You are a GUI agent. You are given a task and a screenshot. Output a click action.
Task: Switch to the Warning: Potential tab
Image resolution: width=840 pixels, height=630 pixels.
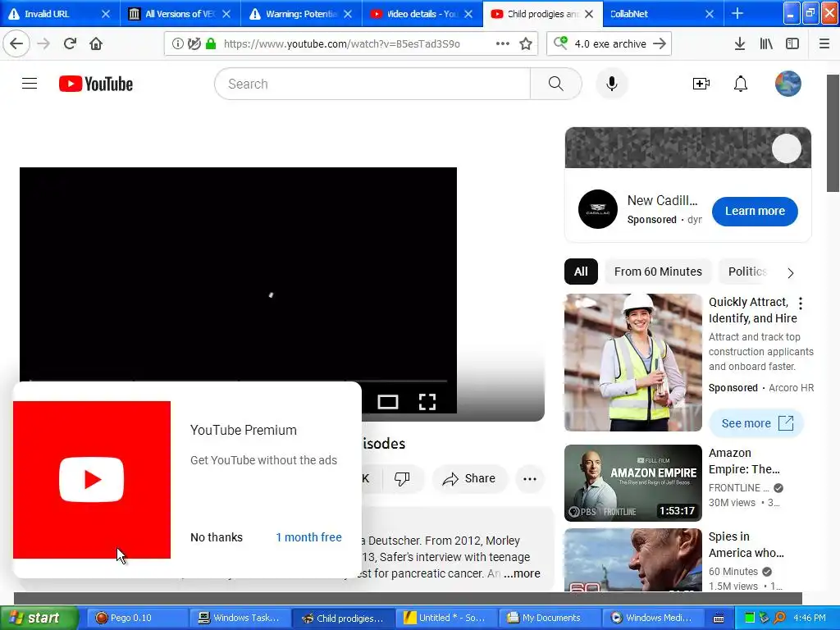coord(301,14)
